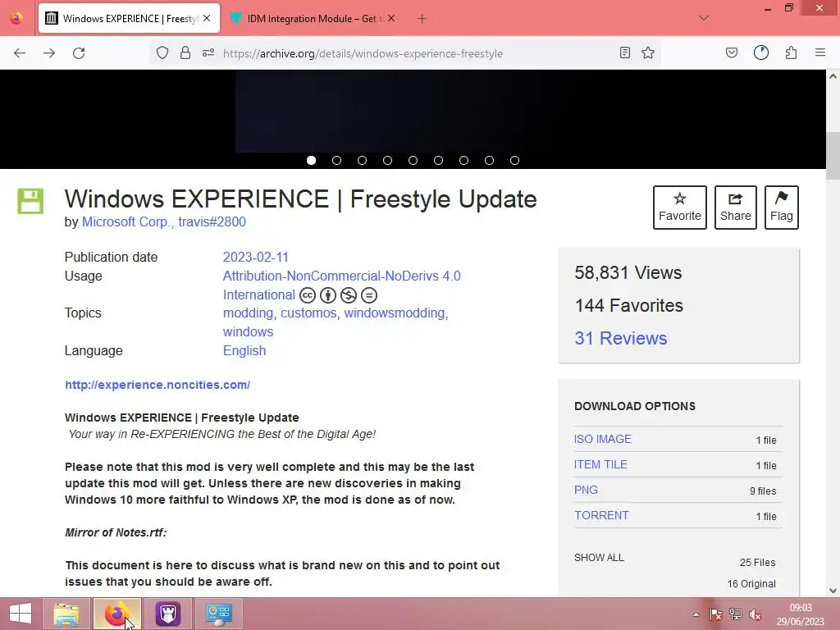Screen dimensions: 840x630
Task: Click the English language link
Action: click(244, 350)
